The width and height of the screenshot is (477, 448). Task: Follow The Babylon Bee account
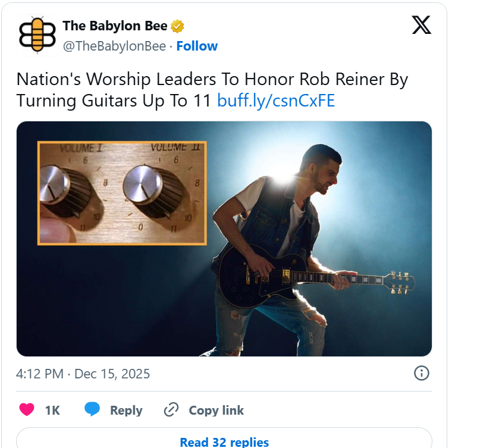(x=197, y=46)
